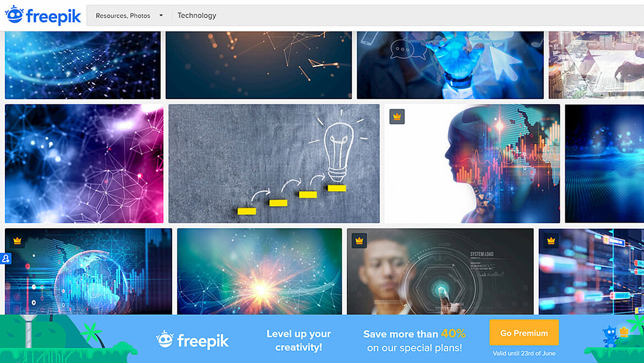Click crown icon on woman silhouette image
Viewport: 644px width, 363px height.
pos(397,117)
